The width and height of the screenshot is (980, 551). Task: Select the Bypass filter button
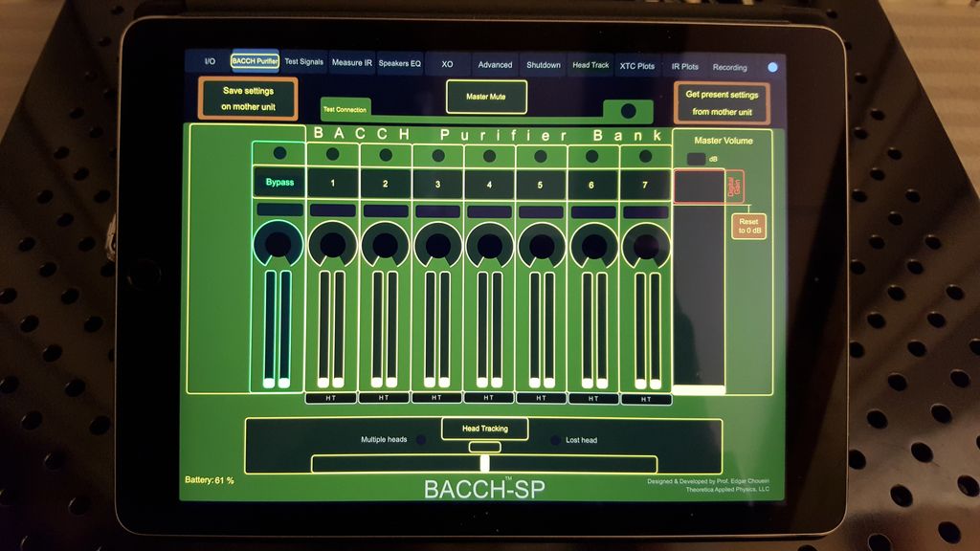point(279,183)
